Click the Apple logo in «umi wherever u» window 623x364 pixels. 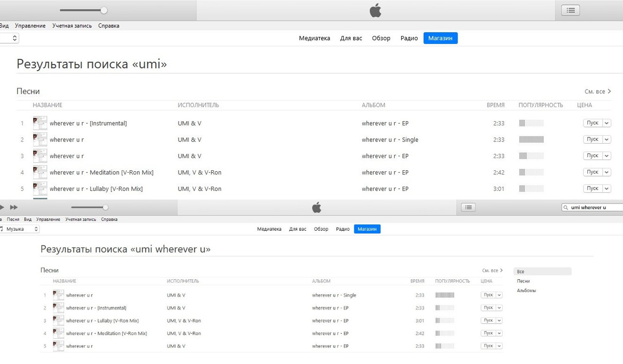[316, 208]
